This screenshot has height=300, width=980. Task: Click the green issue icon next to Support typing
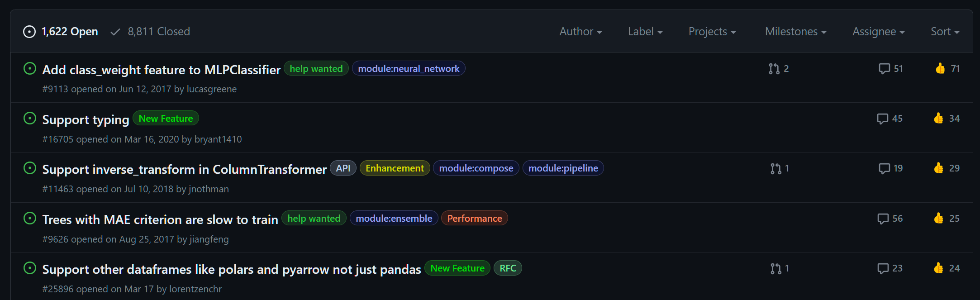30,118
